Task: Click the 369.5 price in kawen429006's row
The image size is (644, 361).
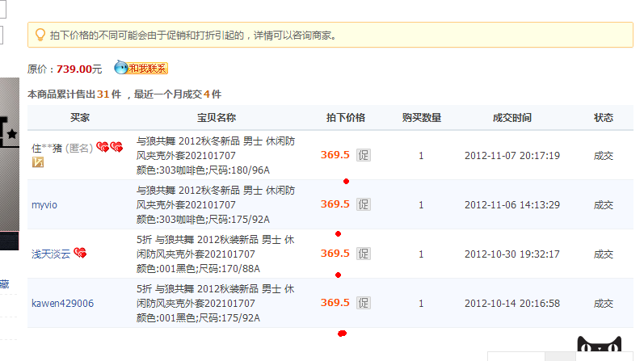Action: [x=335, y=303]
